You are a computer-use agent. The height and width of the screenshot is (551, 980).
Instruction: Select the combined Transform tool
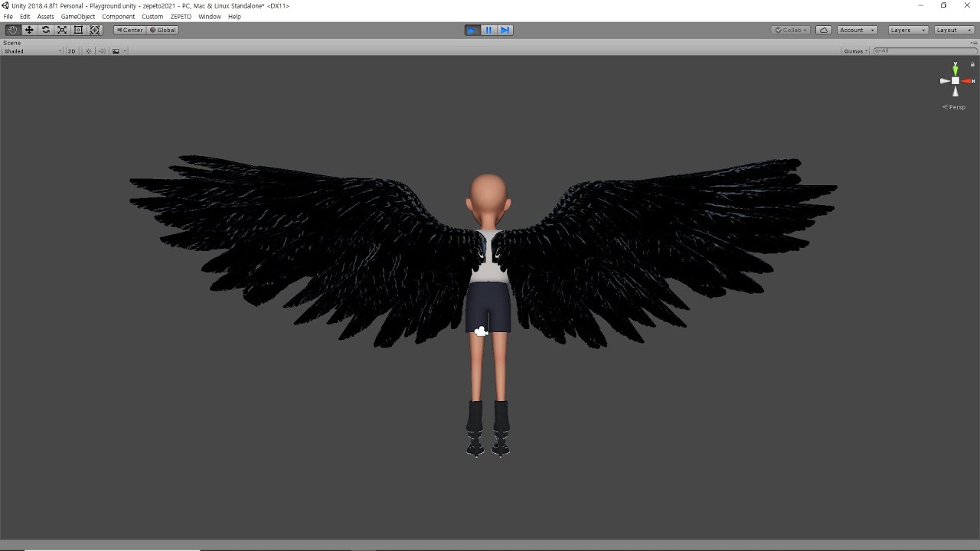pyautogui.click(x=95, y=30)
